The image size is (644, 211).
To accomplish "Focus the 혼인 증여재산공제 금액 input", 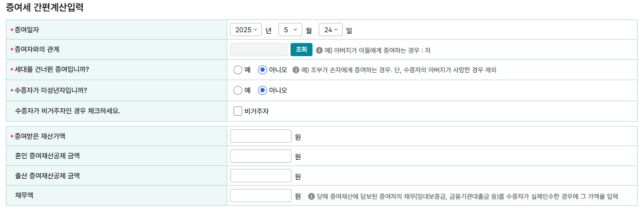I will pos(261,156).
